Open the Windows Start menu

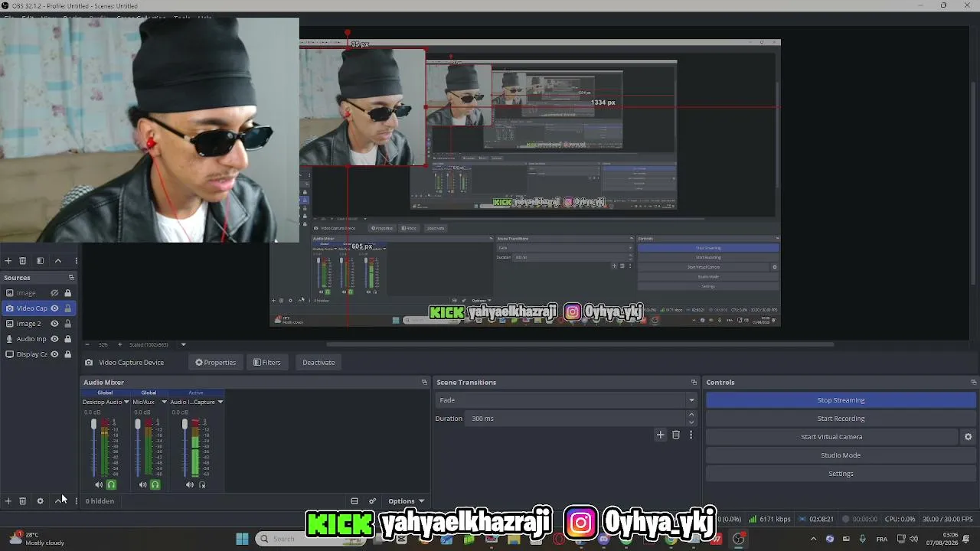point(242,539)
